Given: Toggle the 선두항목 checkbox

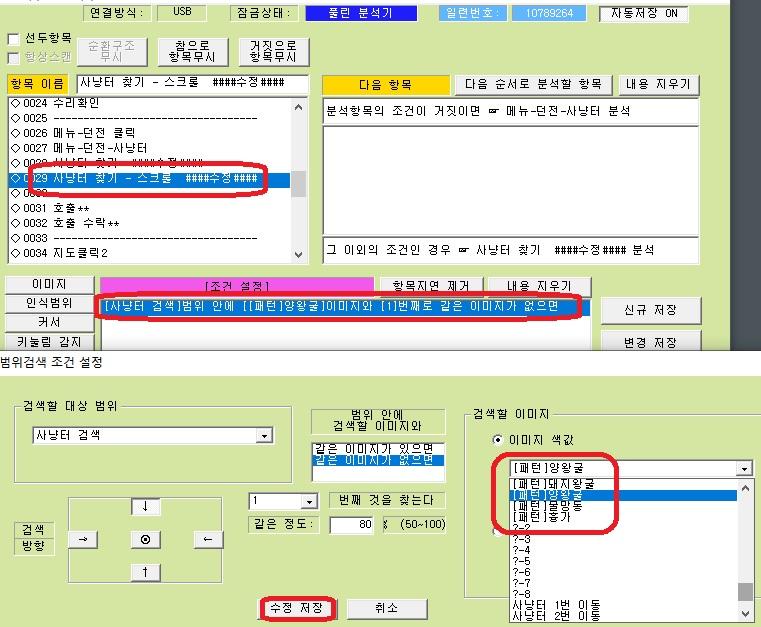Looking at the screenshot, I should 14,38.
